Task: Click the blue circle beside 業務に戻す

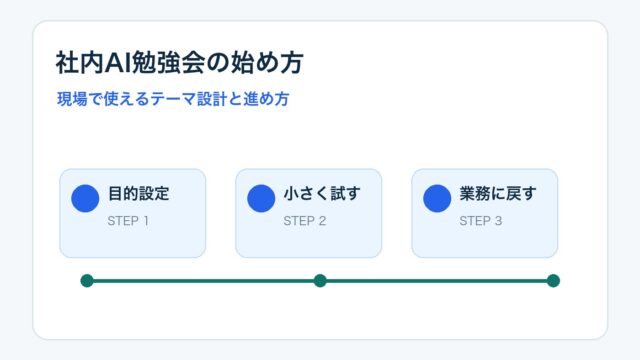Action: click(437, 198)
